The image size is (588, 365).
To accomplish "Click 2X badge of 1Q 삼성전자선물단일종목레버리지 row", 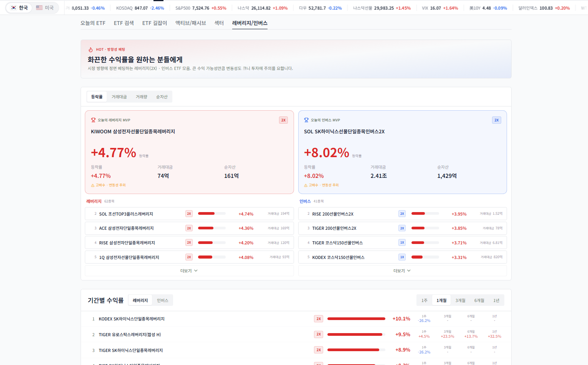I will [x=189, y=257].
